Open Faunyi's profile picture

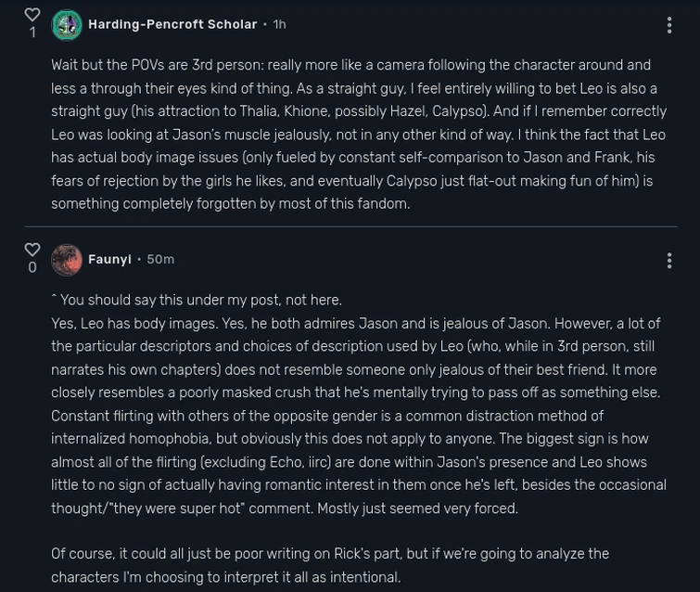click(x=67, y=260)
